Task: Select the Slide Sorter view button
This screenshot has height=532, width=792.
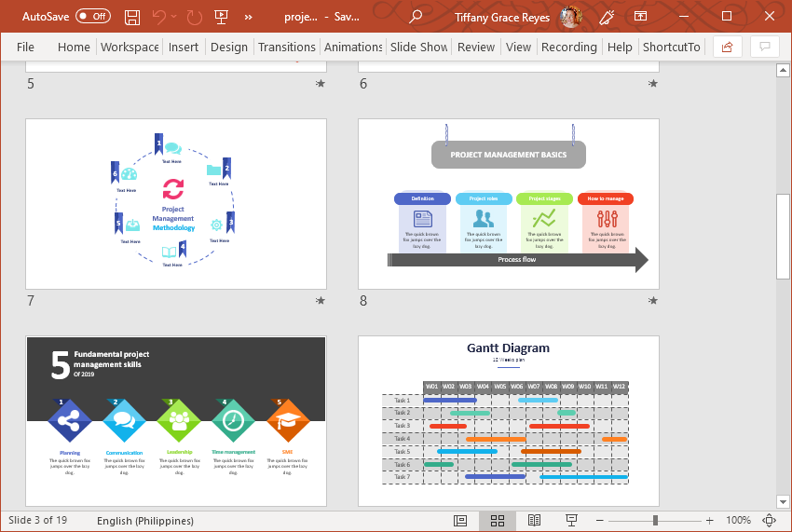Action: [498, 521]
